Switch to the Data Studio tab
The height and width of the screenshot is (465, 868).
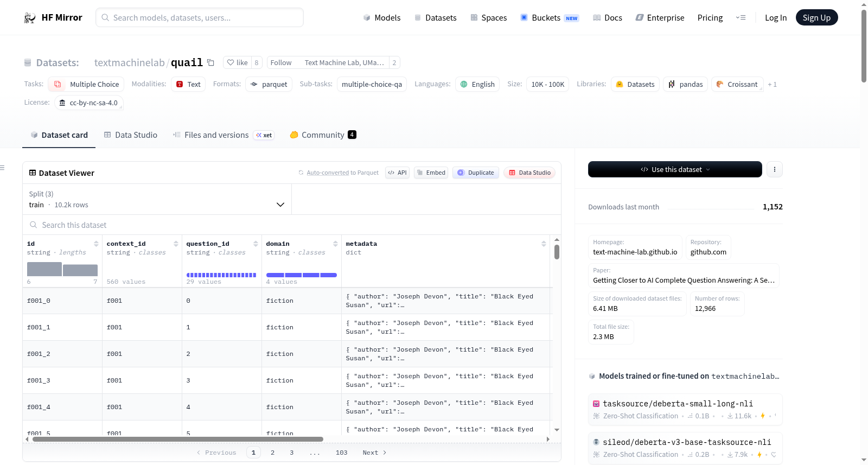(131, 135)
